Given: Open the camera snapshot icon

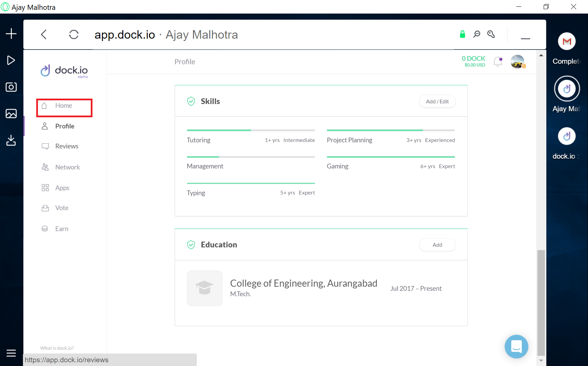Looking at the screenshot, I should [x=11, y=87].
